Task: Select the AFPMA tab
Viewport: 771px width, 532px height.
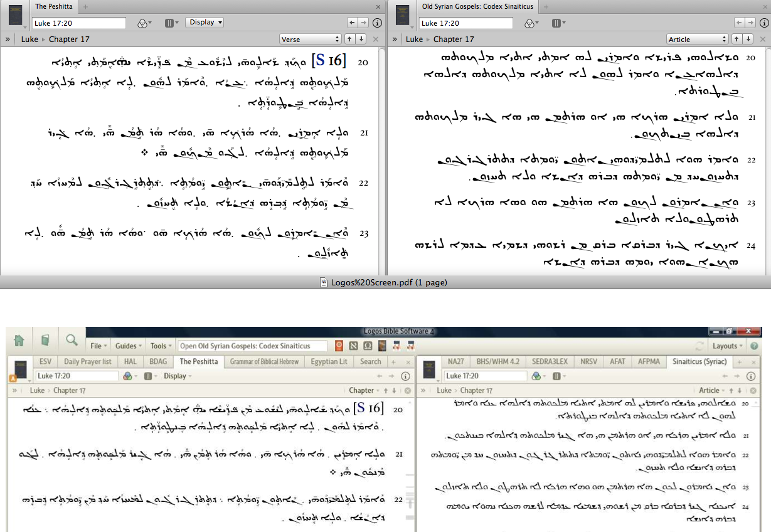Action: pos(648,361)
